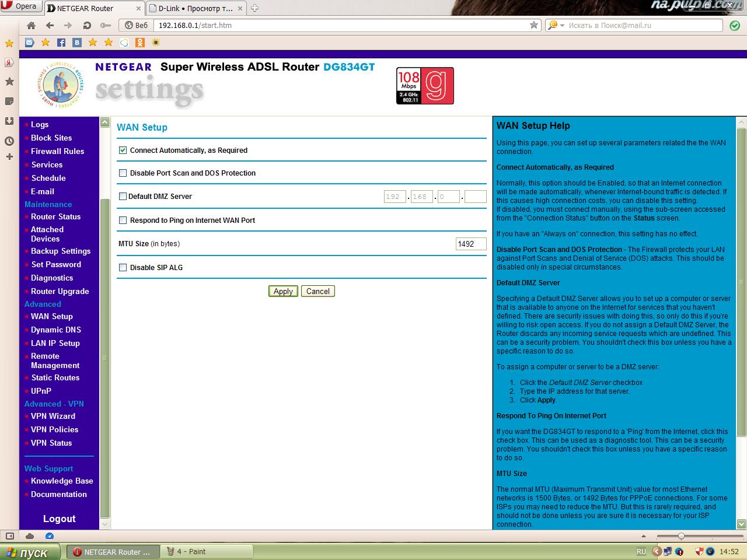Click the MTU Size input field
747x560 pixels.
[x=471, y=244]
